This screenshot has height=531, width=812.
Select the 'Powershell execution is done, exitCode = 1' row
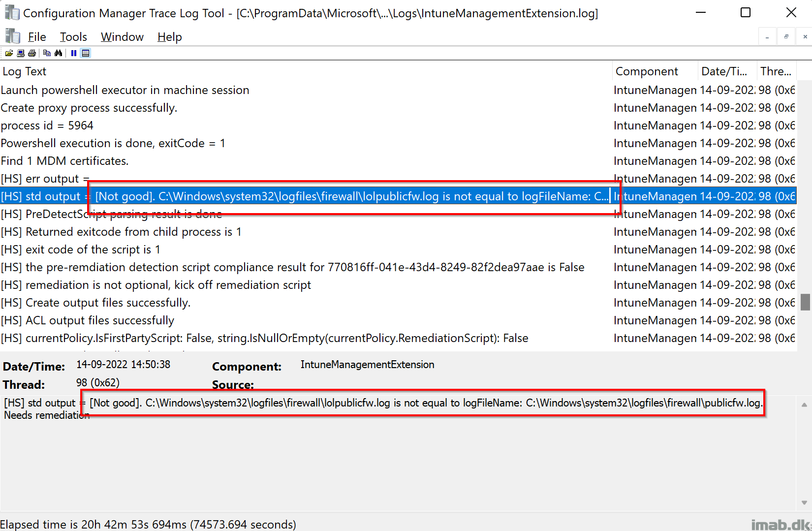[398, 143]
